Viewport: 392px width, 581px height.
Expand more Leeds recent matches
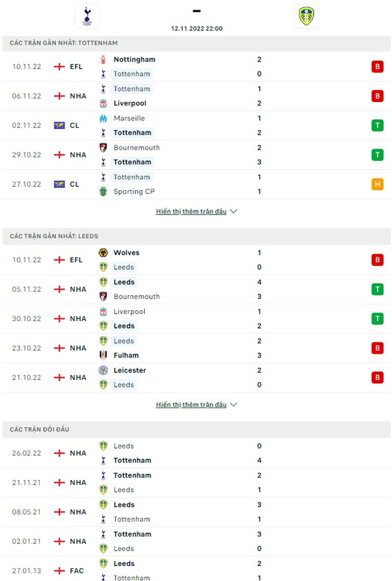coord(196,405)
